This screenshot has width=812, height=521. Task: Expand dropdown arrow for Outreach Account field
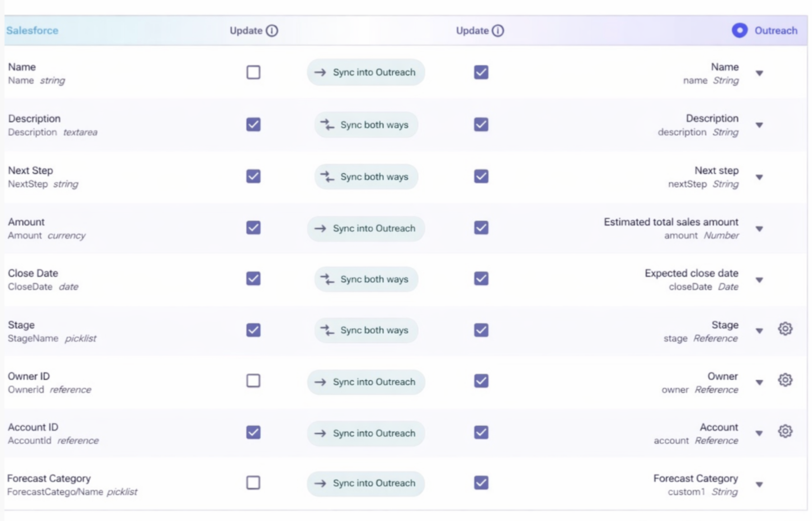(x=760, y=433)
